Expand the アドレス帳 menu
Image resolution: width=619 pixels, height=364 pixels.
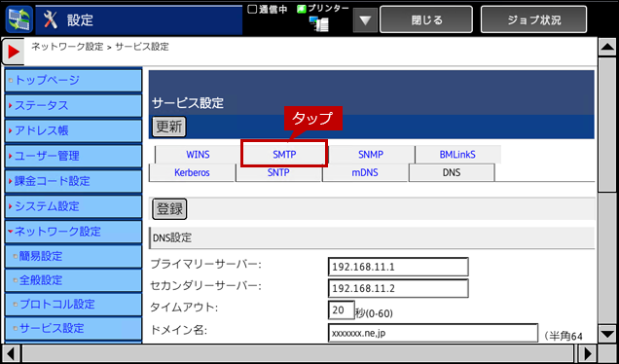[73, 130]
